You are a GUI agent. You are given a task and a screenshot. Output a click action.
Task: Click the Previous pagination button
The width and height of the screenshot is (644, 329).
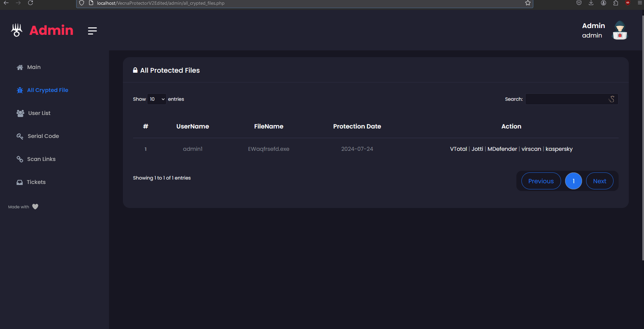coord(541,181)
